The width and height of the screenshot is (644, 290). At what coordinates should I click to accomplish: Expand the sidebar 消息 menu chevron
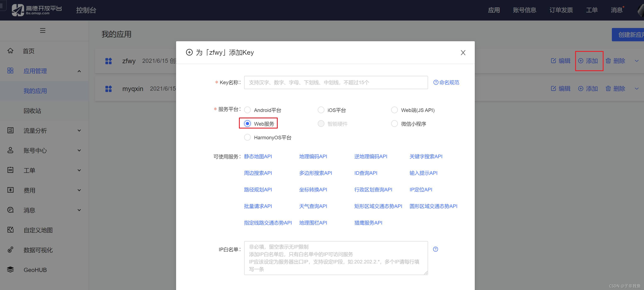click(79, 210)
